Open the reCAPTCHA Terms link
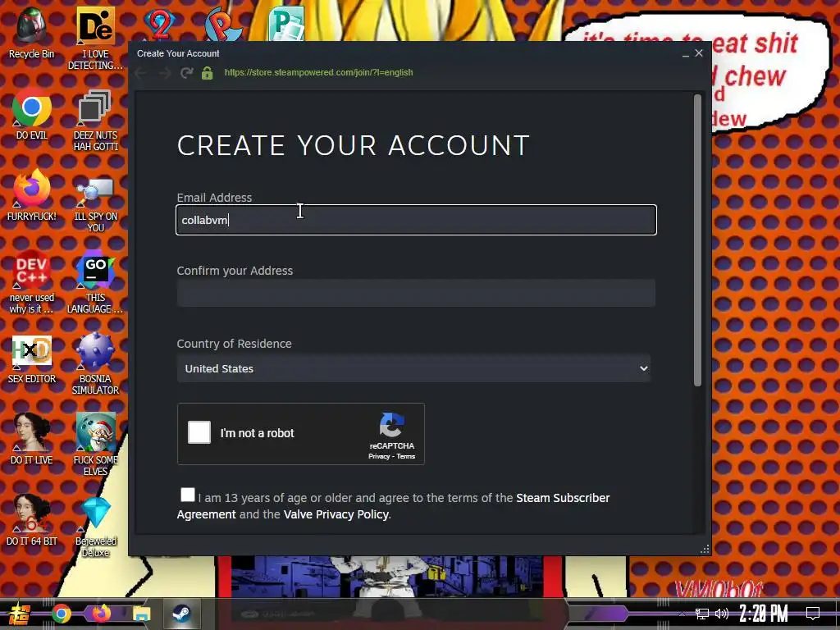Screen dimensions: 840x630 point(405,456)
